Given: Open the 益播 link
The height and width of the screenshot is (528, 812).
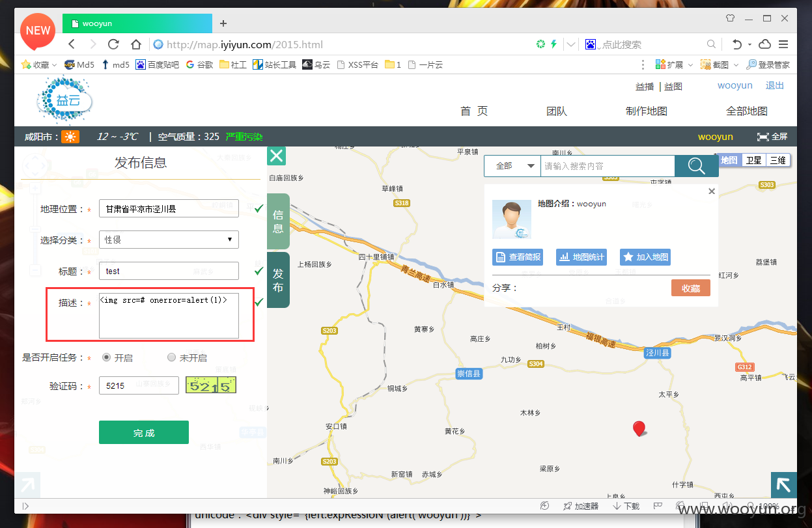Looking at the screenshot, I should pyautogui.click(x=645, y=87).
